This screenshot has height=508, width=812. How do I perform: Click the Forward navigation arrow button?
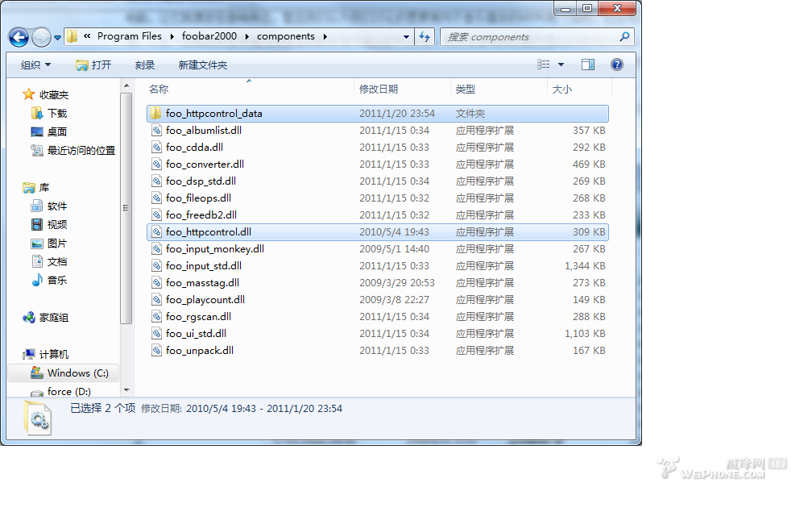[x=41, y=37]
